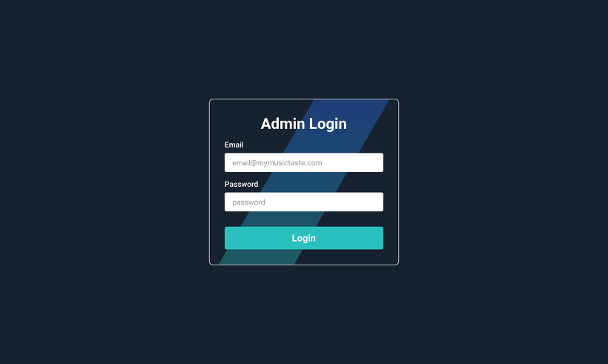Click the teal stripe area below the Login button
This screenshot has width=608, height=364.
pyautogui.click(x=260, y=257)
